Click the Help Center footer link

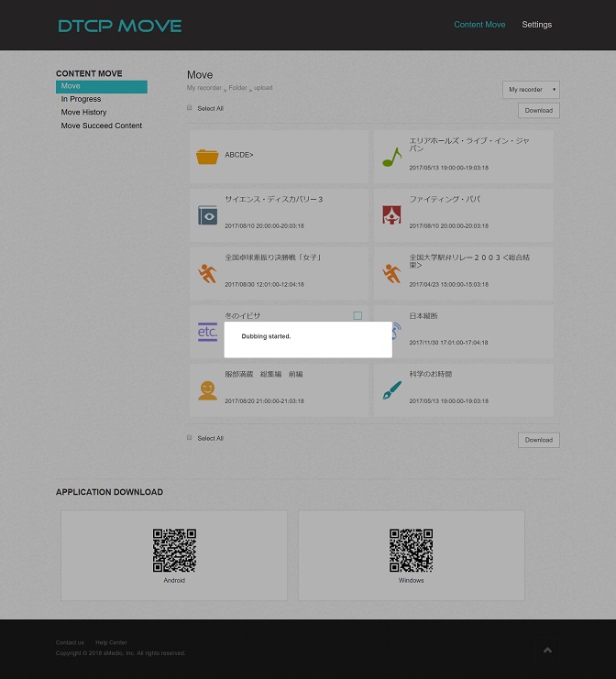111,642
